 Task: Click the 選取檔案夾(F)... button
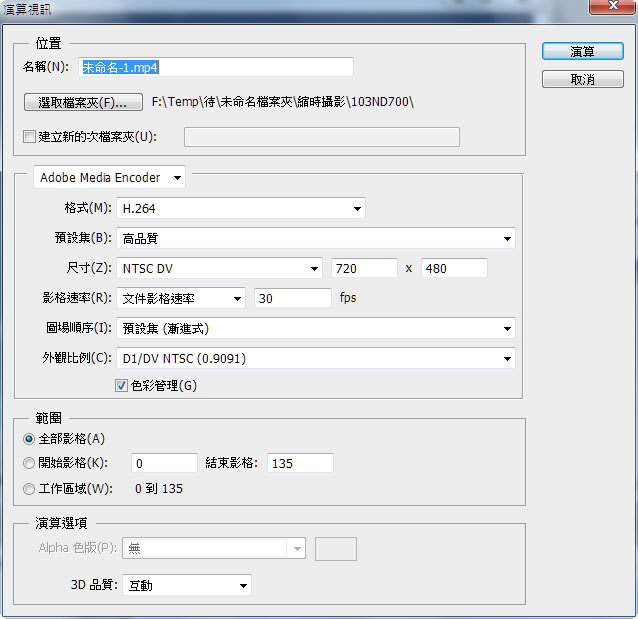click(83, 102)
